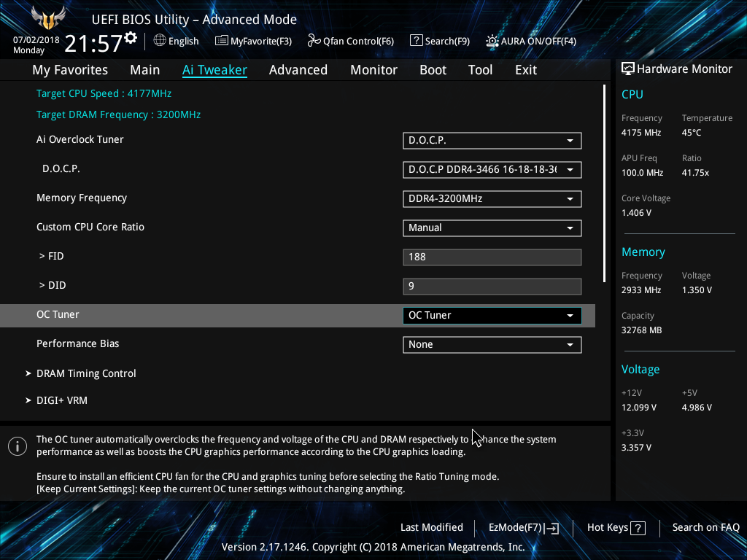The width and height of the screenshot is (747, 560).
Task: Click the Hot Keys question mark icon
Action: pyautogui.click(x=638, y=528)
